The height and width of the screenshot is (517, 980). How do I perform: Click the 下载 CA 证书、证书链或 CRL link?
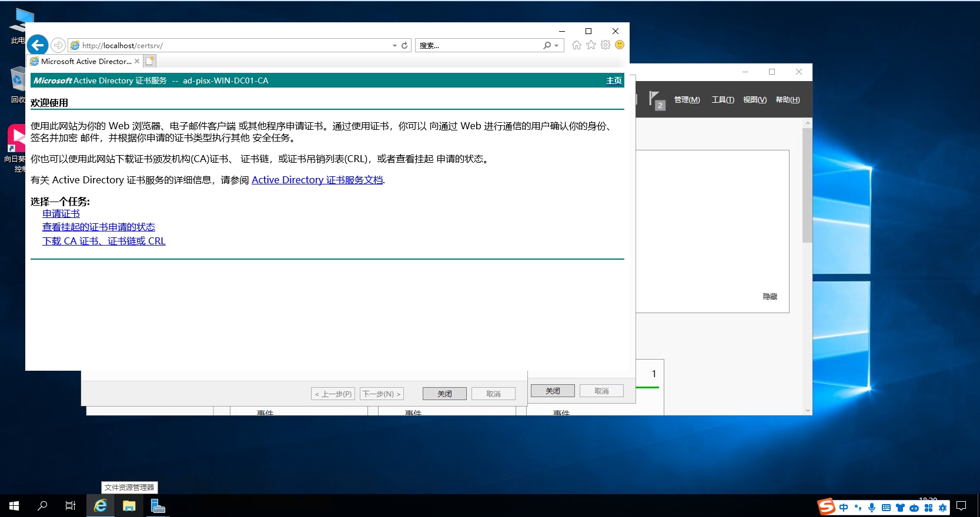click(x=104, y=241)
